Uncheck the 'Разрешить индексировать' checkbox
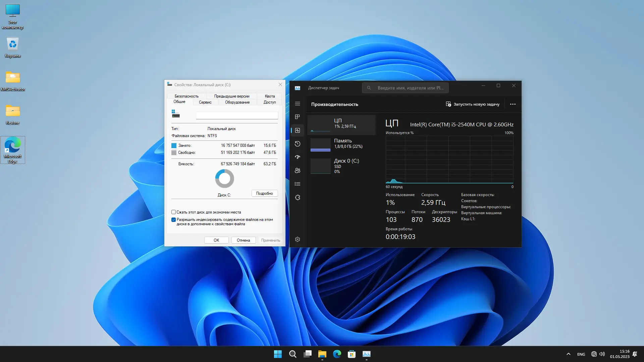This screenshot has width=644, height=362. pos(173,220)
